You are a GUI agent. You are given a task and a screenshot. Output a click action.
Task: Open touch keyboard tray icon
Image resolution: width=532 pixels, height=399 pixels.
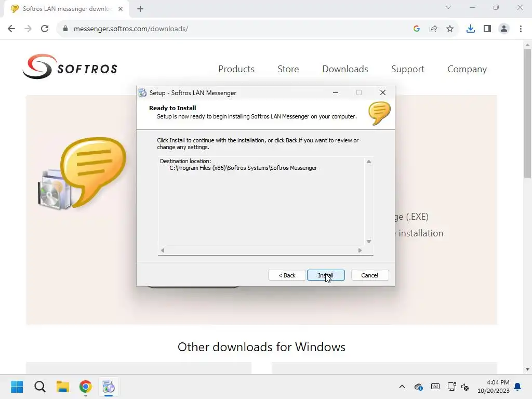click(435, 387)
